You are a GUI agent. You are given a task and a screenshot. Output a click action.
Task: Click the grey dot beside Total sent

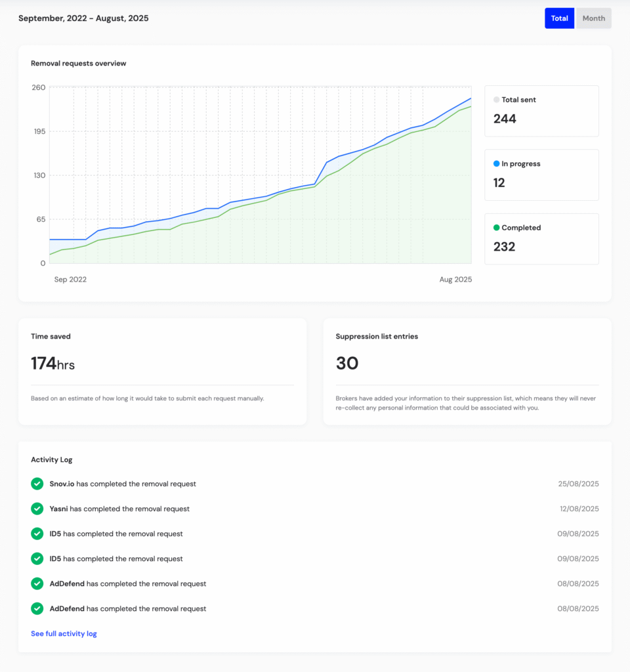tap(496, 100)
